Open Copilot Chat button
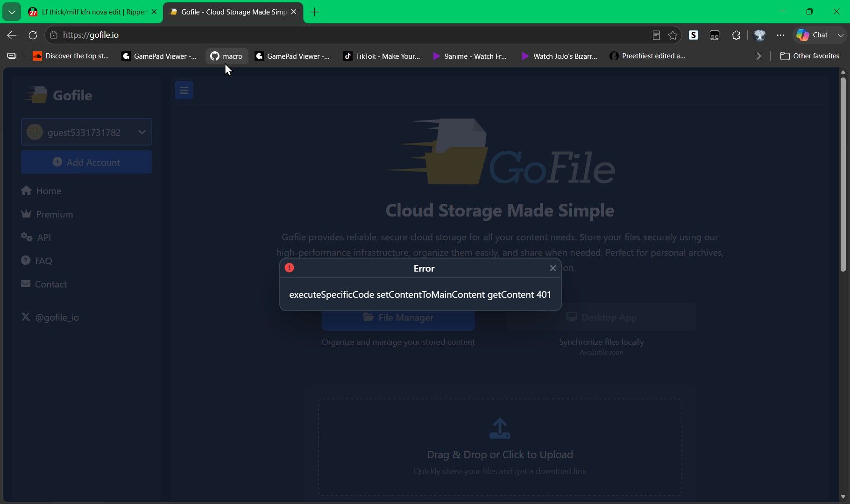Image resolution: width=850 pixels, height=504 pixels. 813,35
